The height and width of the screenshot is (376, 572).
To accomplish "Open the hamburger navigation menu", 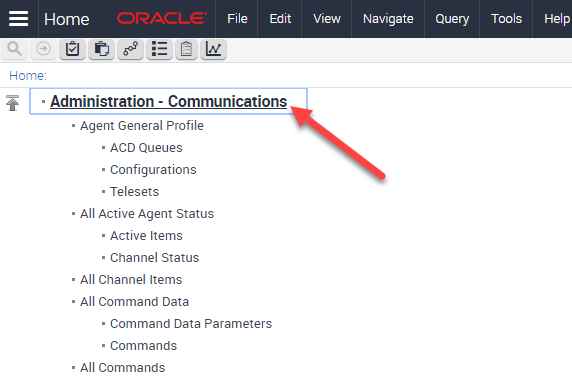I will pyautogui.click(x=18, y=19).
